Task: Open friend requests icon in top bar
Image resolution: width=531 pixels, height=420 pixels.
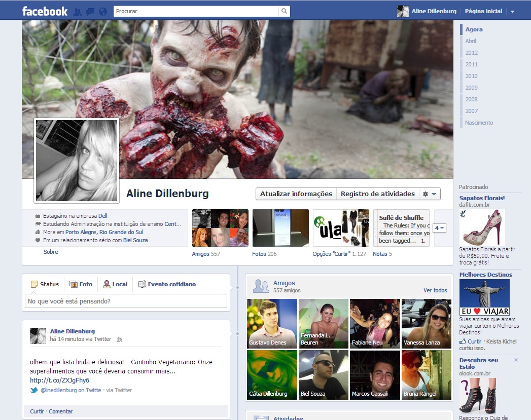Action: click(78, 12)
